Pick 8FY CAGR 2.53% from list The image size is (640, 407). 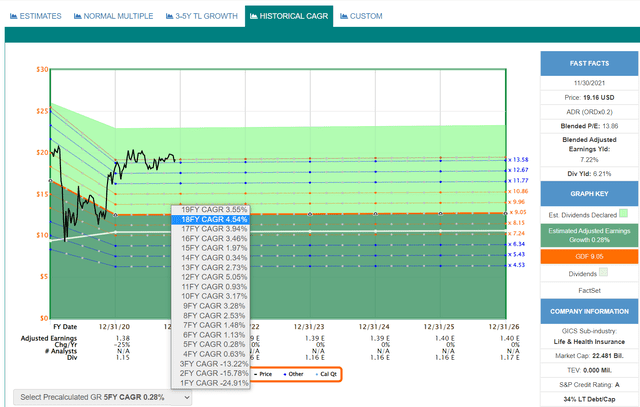click(x=210, y=316)
